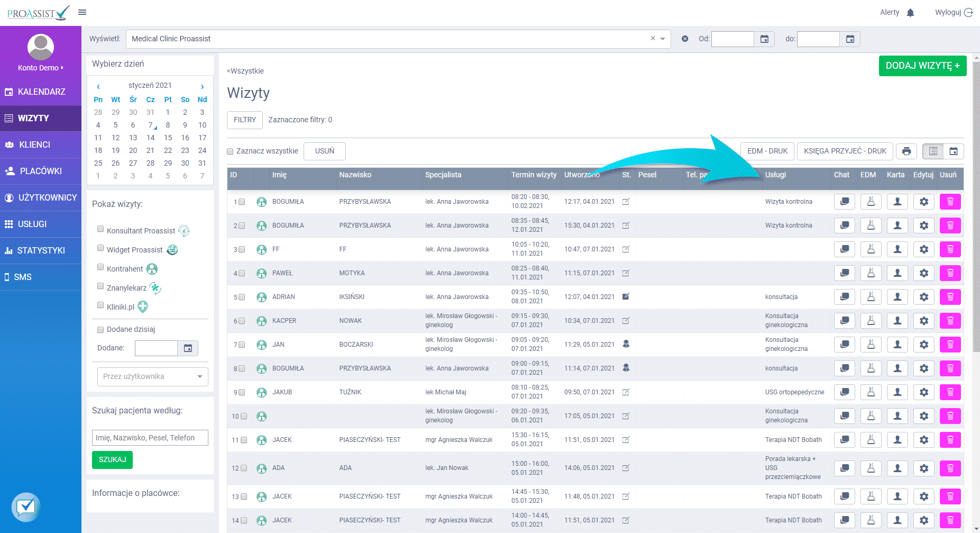Delete visit in row 10

(950, 416)
